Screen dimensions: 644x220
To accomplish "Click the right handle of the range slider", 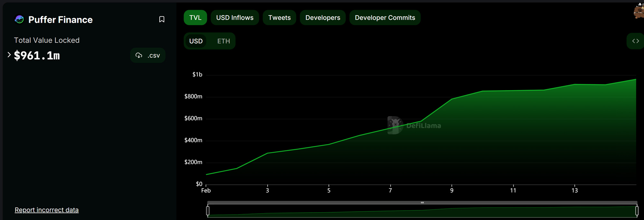I will 637,211.
